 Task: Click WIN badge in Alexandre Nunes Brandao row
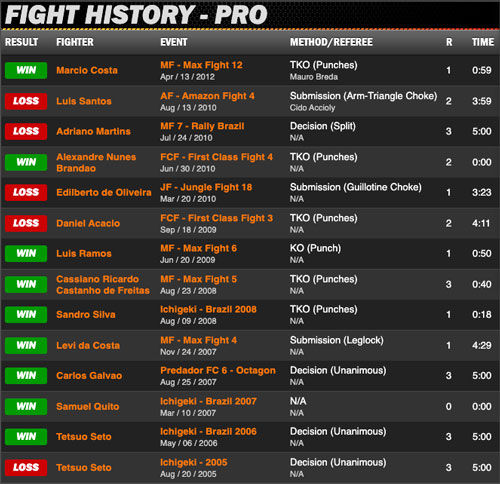tap(26, 162)
